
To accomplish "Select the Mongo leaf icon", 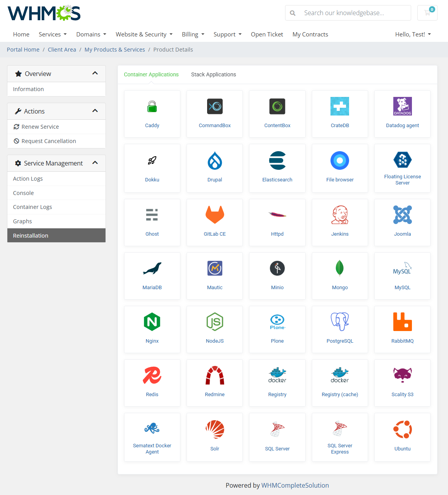I will tap(340, 268).
